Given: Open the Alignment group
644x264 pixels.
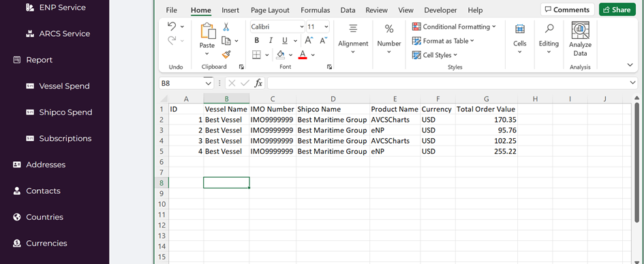Looking at the screenshot, I should click(353, 39).
